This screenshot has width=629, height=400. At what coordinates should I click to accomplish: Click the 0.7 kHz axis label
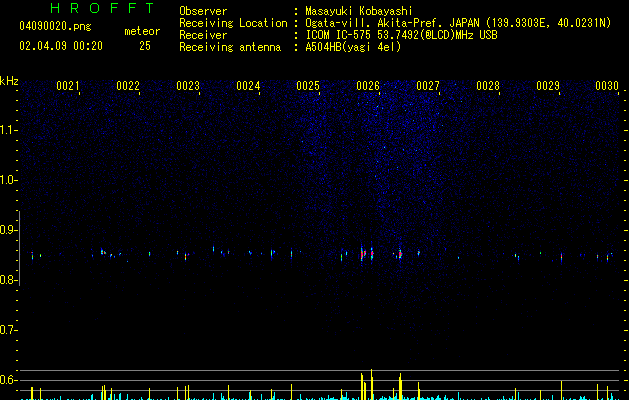[x=8, y=330]
